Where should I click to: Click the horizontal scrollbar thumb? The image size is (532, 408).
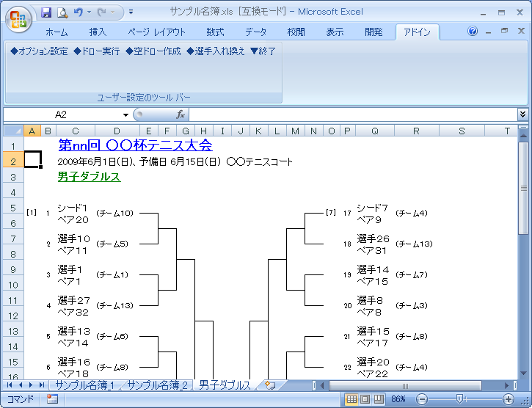pos(405,385)
